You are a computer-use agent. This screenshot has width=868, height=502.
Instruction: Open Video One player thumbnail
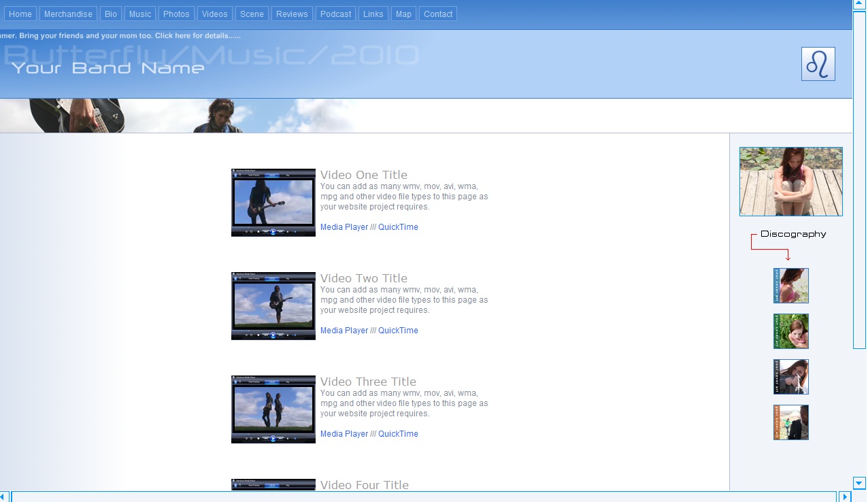273,203
